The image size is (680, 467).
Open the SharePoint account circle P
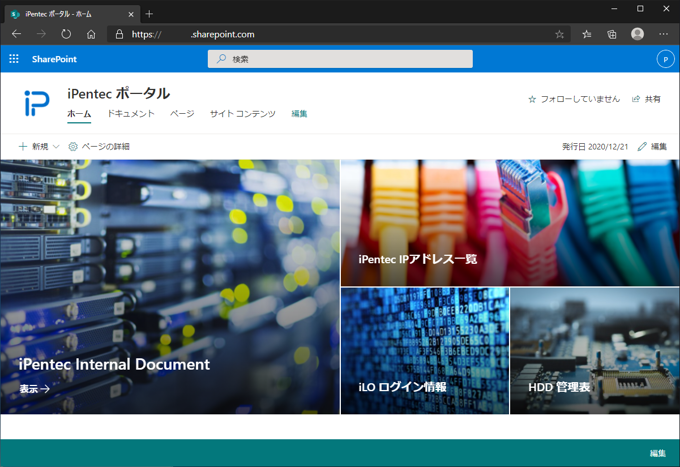coord(665,59)
